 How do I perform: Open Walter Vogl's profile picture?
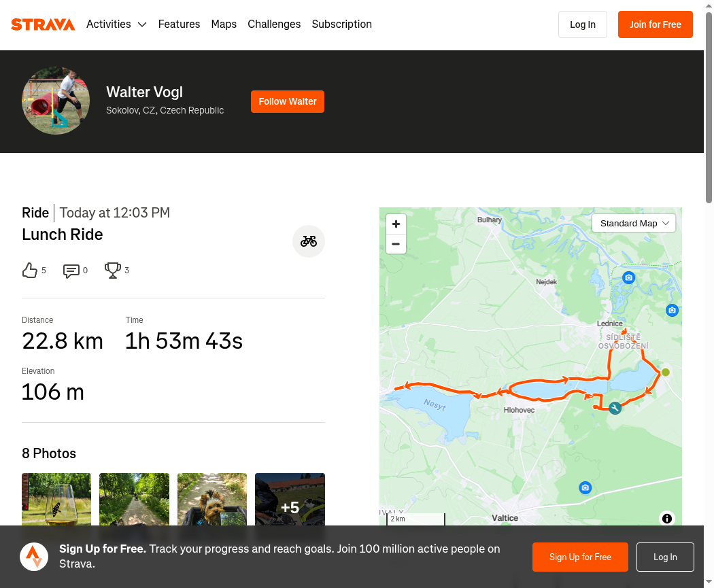pyautogui.click(x=56, y=101)
